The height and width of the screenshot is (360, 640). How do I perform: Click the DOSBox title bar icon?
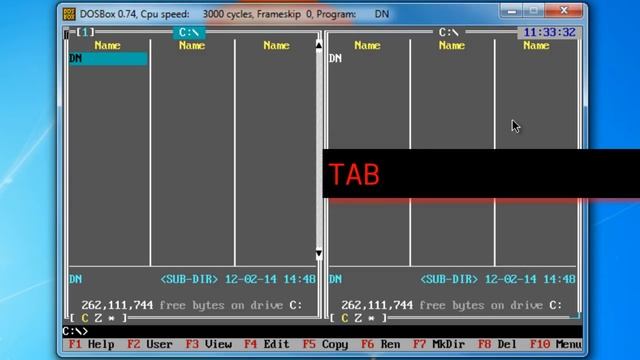point(69,14)
